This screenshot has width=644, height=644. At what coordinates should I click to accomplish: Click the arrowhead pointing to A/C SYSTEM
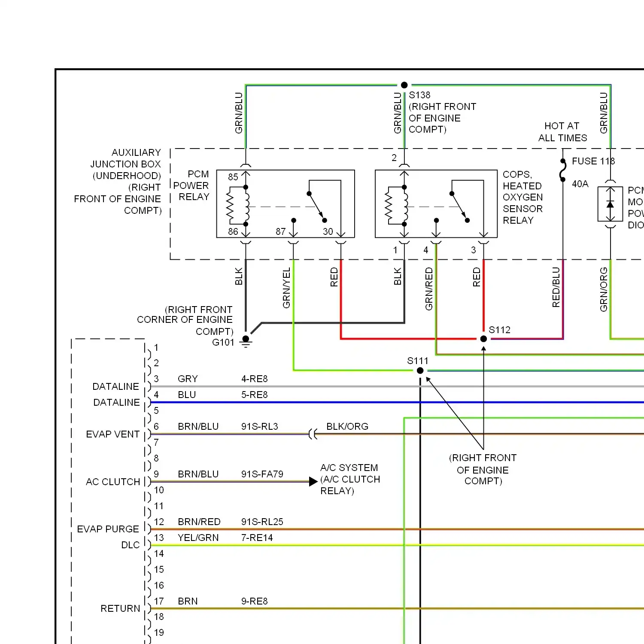pyautogui.click(x=313, y=482)
